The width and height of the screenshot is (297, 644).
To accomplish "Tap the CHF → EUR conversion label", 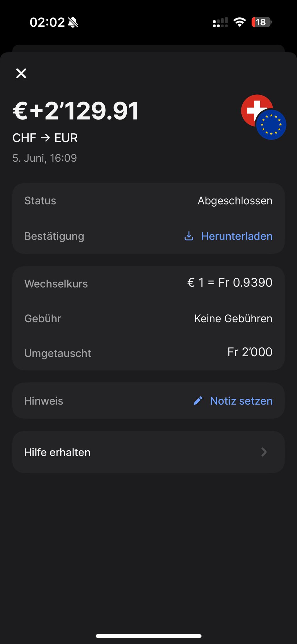I will (x=45, y=138).
